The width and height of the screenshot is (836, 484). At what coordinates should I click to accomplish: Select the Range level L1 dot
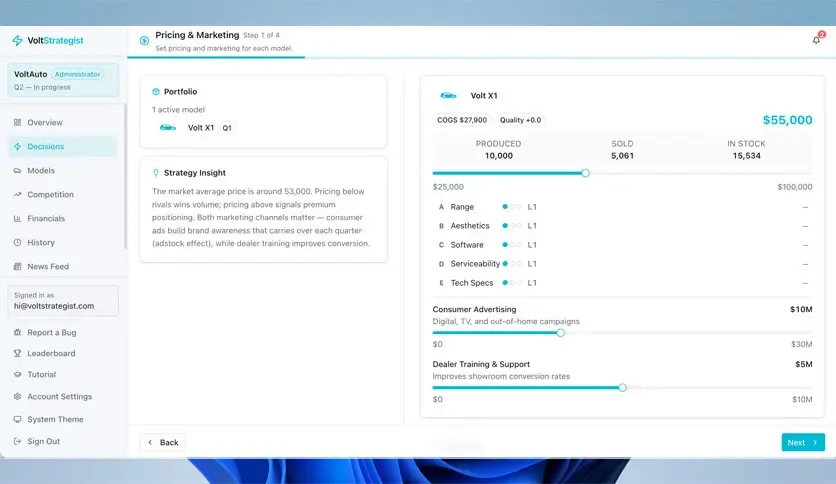click(505, 207)
